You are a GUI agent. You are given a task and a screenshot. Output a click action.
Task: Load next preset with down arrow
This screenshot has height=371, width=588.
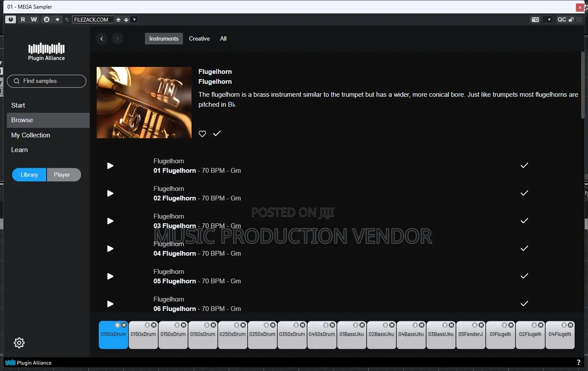pyautogui.click(x=126, y=19)
